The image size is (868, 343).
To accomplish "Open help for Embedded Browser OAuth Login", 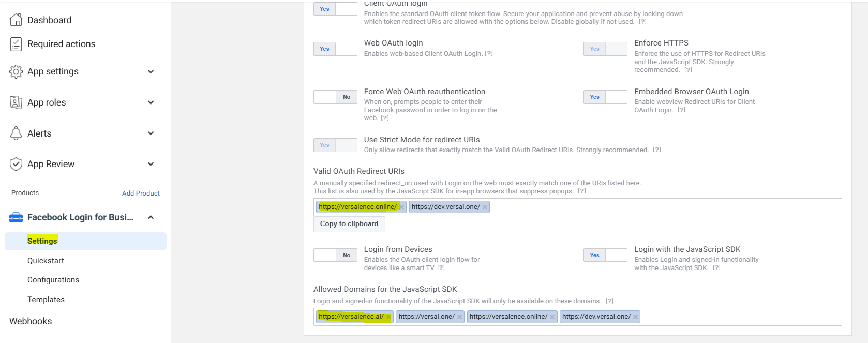I will pos(682,110).
